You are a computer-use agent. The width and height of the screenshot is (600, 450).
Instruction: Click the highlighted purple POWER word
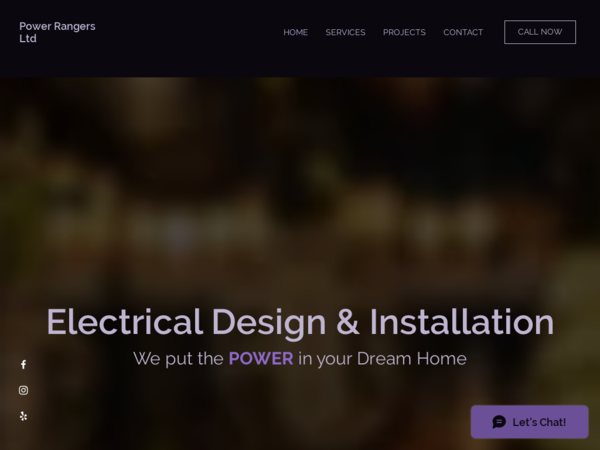[x=261, y=359]
